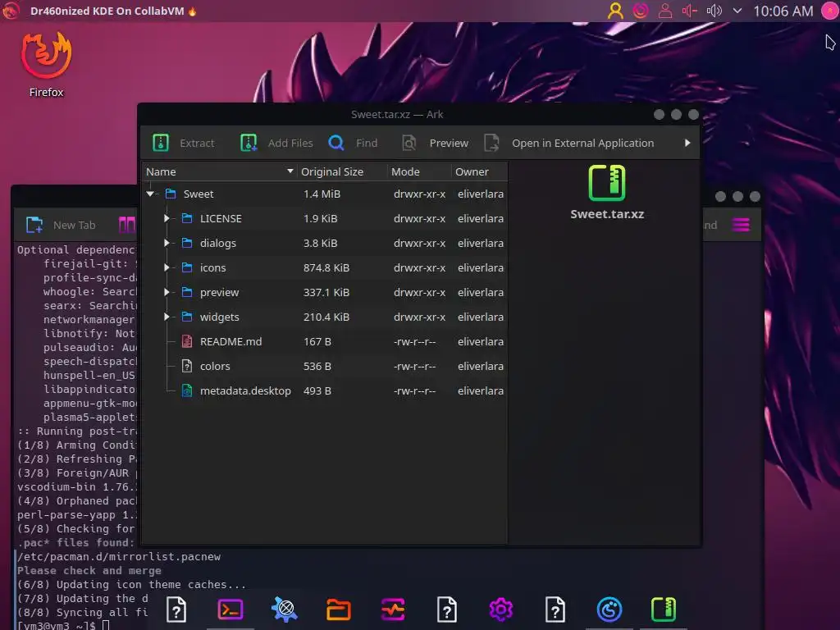
Task: Click the icons folder's icon
Action: pyautogui.click(x=187, y=268)
